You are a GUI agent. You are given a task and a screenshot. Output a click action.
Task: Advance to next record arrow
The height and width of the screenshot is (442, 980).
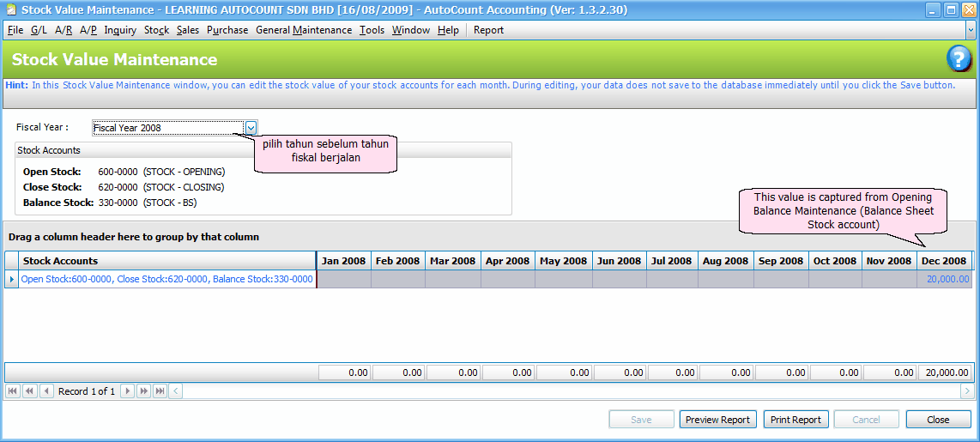point(127,391)
